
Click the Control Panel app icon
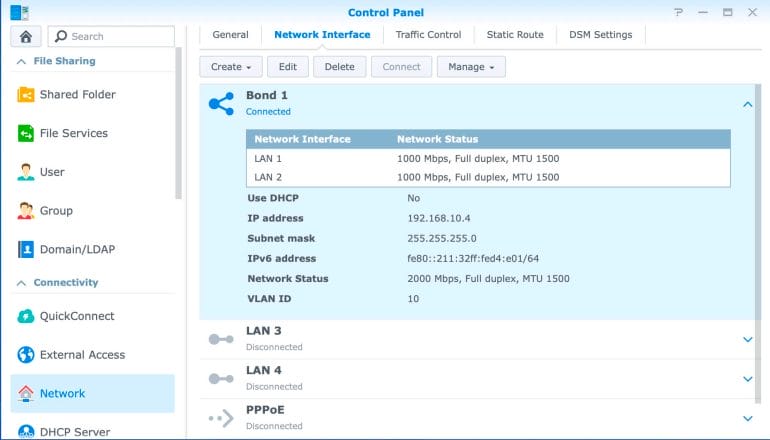click(x=20, y=12)
